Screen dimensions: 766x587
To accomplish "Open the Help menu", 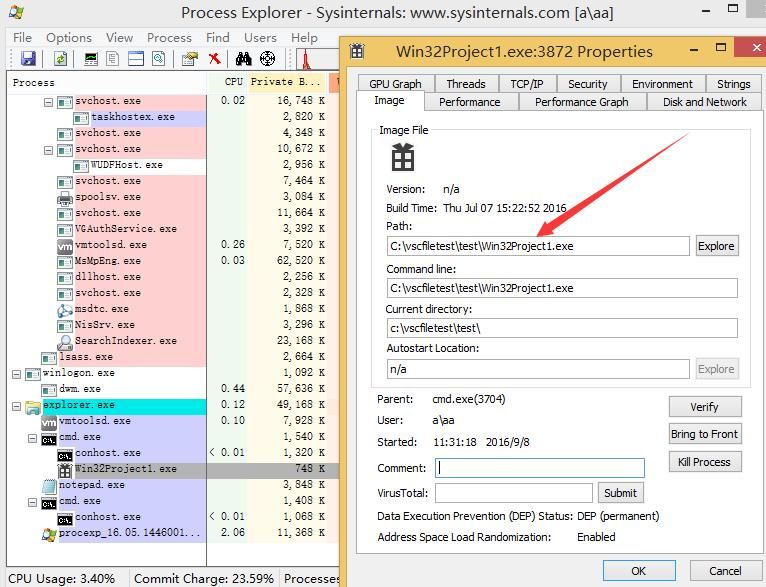I will (304, 38).
